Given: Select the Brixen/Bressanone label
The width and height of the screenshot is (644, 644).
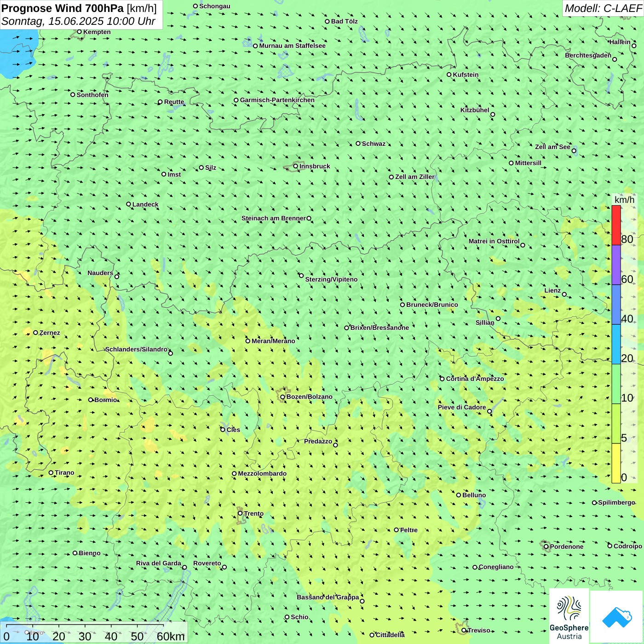Looking at the screenshot, I should [379, 328].
